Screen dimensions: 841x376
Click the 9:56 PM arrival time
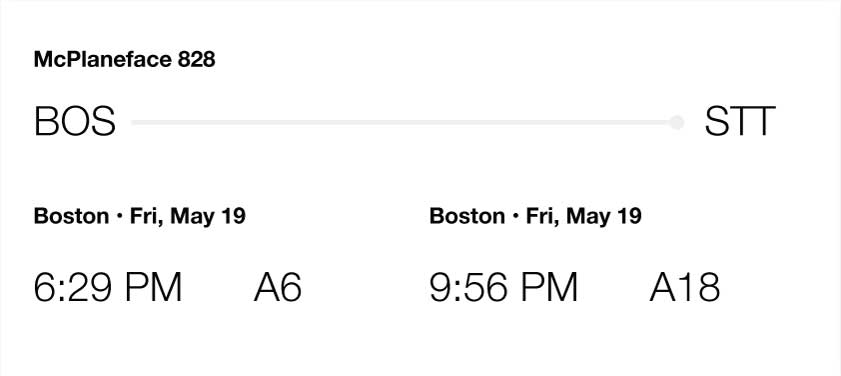(504, 287)
